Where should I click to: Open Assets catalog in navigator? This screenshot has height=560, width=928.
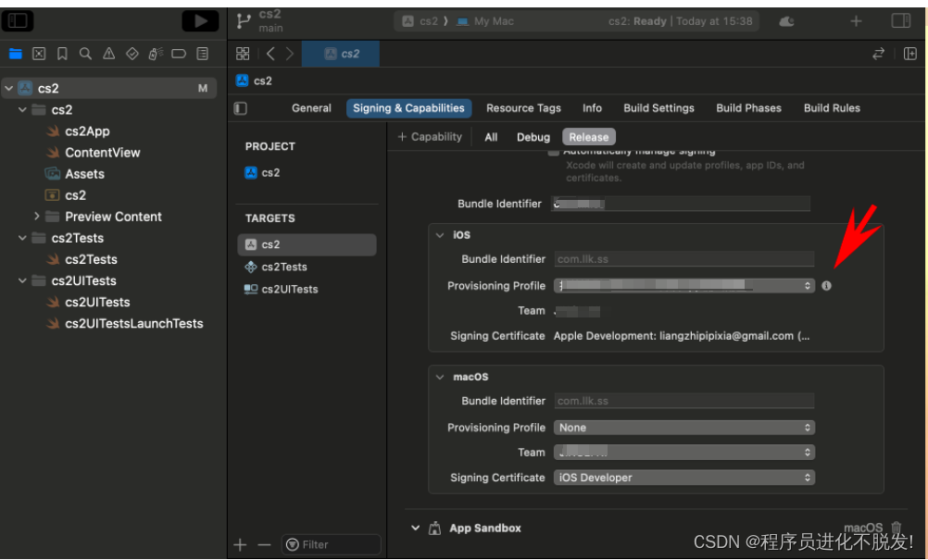(x=75, y=174)
